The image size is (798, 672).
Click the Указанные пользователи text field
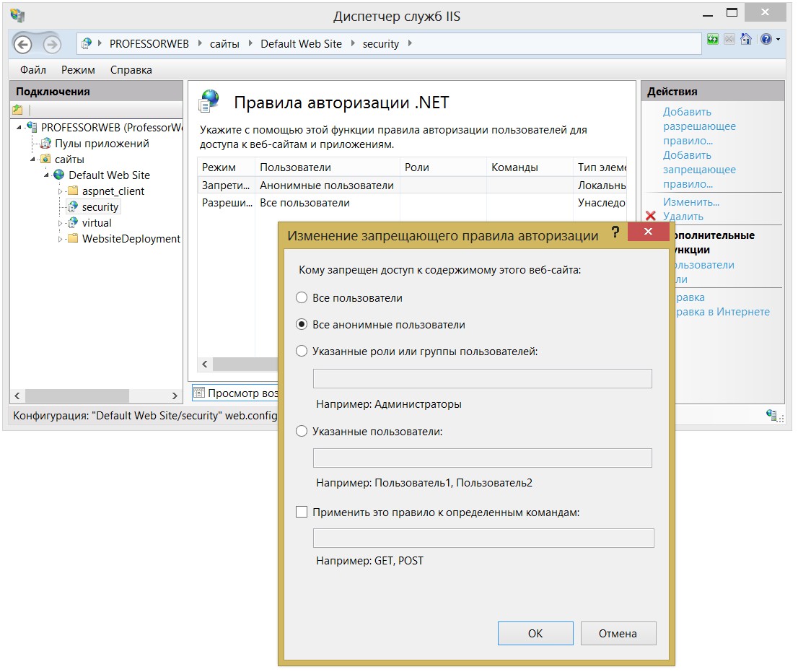coord(483,458)
